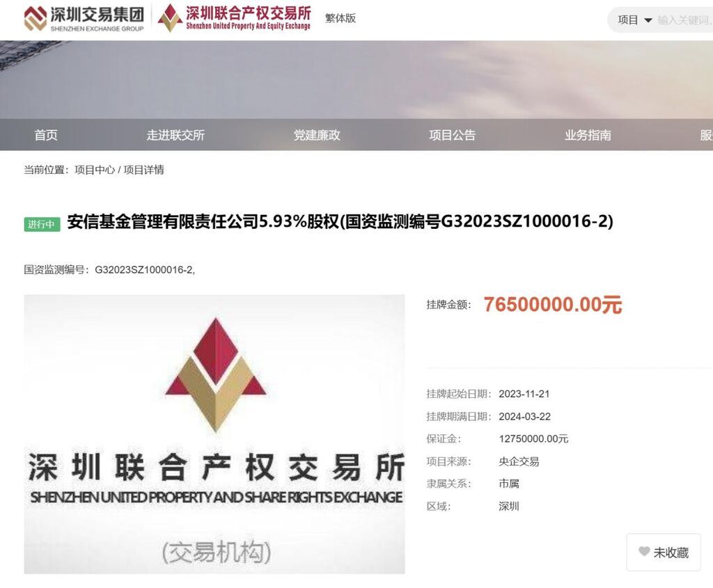Click the 76500000.00元 listing price
This screenshot has width=713, height=588.
(x=552, y=305)
